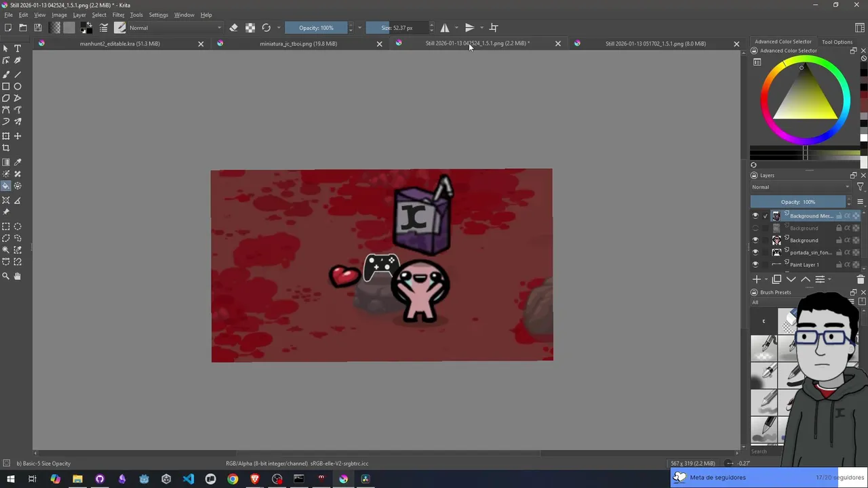Select the Pan hand tool
Screen dimensions: 868x488
pyautogui.click(x=18, y=277)
